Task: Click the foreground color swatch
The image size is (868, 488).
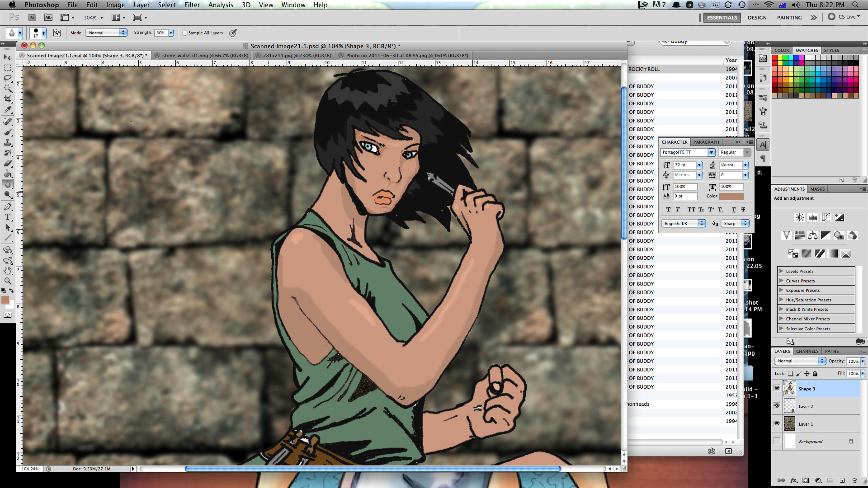Action: [5, 300]
